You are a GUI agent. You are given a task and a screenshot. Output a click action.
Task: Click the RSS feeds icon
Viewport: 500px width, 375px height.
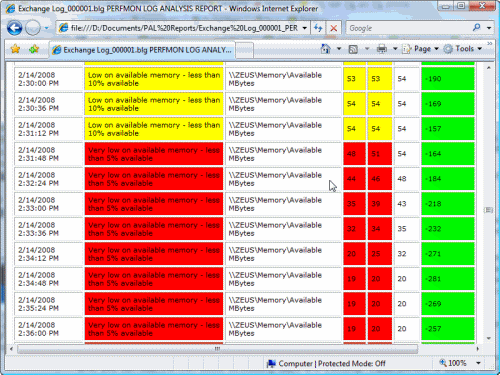(353, 49)
